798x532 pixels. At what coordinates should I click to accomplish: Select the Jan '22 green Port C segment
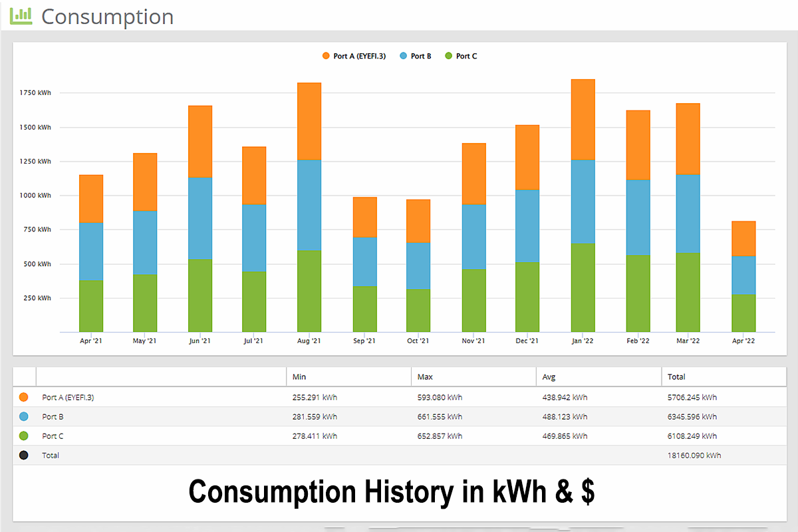coord(583,287)
